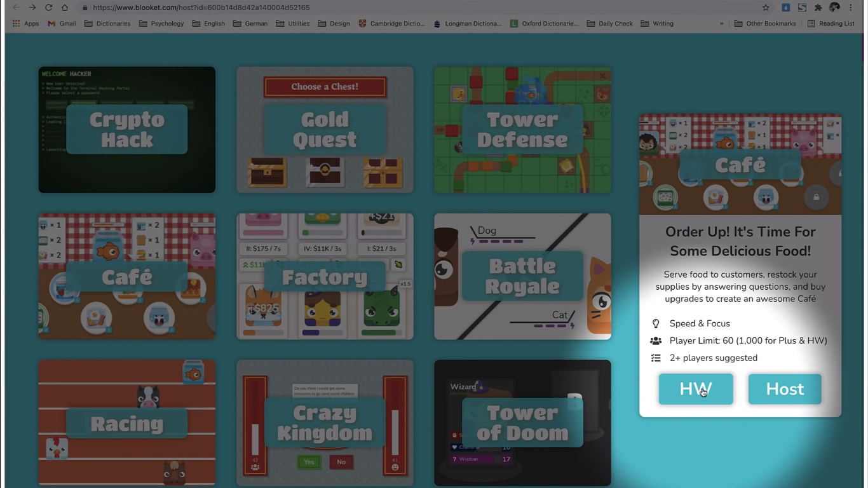Image resolution: width=868 pixels, height=488 pixels.
Task: Click the Speed & Focus text
Action: click(700, 323)
